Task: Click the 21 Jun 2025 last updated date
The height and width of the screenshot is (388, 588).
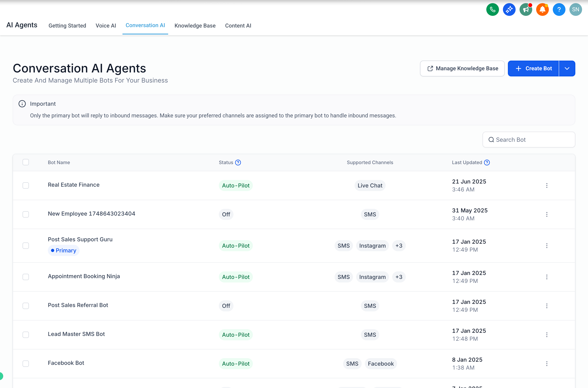Action: [469, 182]
